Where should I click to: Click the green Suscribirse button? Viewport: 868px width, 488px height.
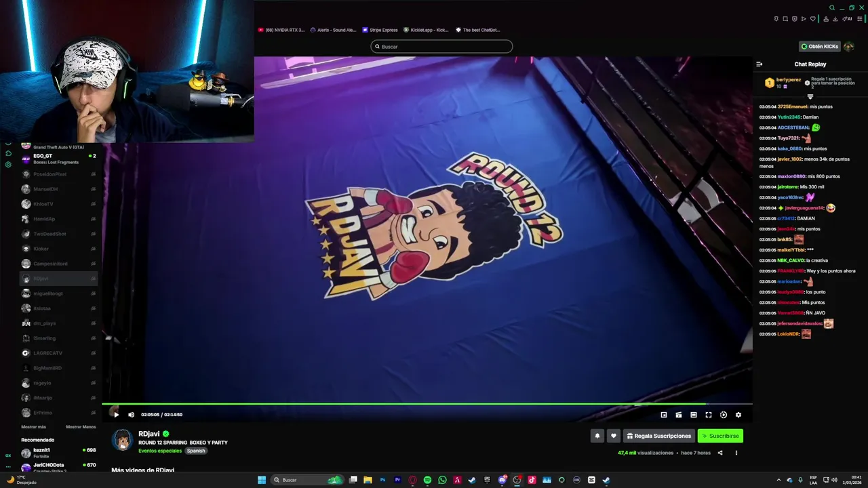click(720, 436)
